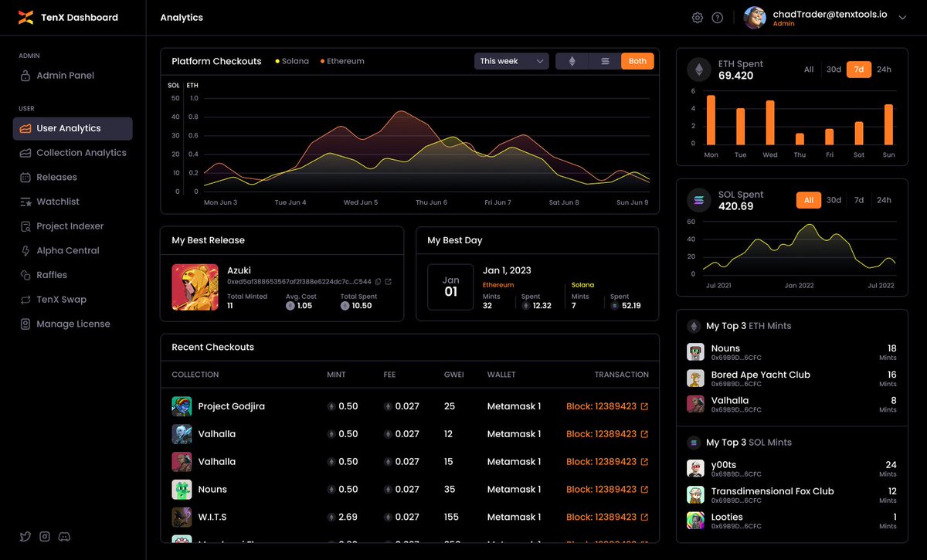Open the This week dropdown
Image resolution: width=927 pixels, height=560 pixels.
click(511, 59)
